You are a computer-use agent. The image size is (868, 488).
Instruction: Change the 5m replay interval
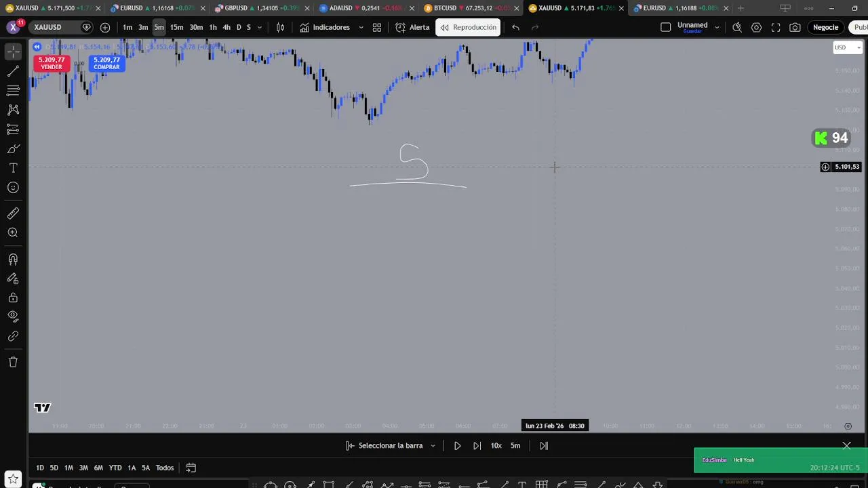pyautogui.click(x=515, y=446)
